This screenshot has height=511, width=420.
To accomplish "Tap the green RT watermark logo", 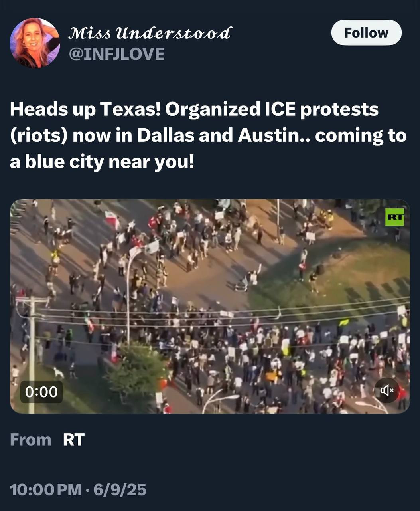I will point(394,217).
